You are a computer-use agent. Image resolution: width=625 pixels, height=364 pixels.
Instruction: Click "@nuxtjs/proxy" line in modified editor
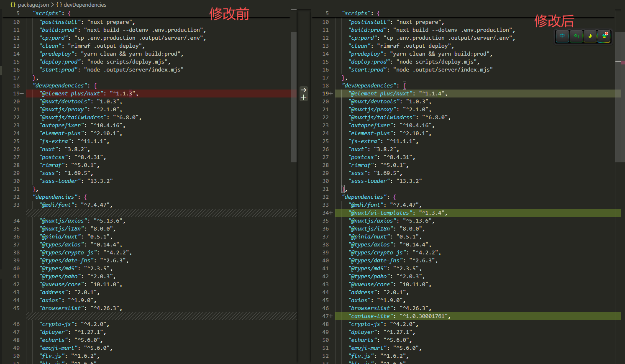click(x=390, y=110)
